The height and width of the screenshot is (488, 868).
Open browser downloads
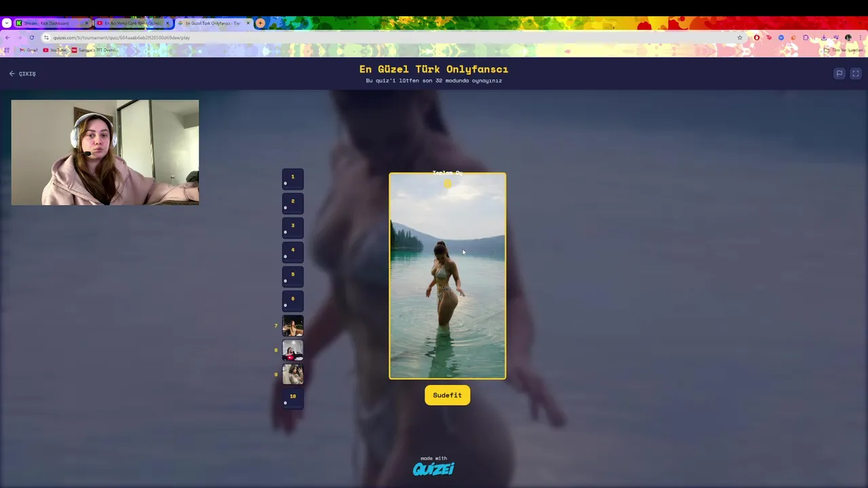[823, 37]
